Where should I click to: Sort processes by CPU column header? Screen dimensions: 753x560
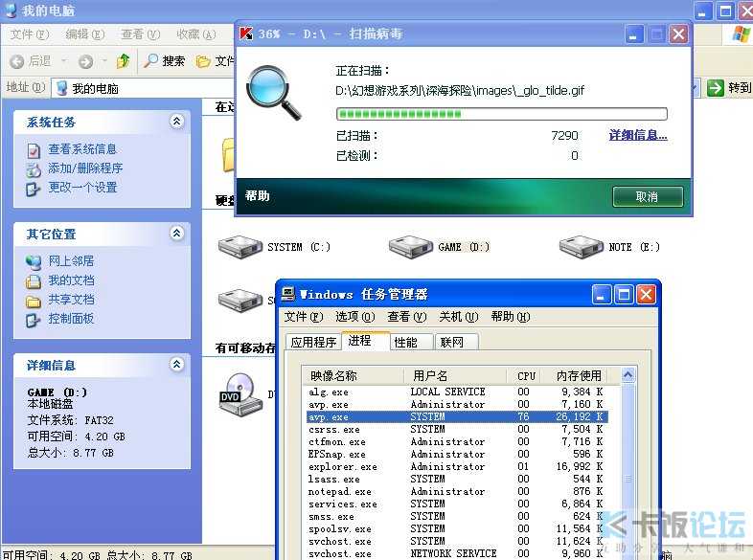coord(525,376)
